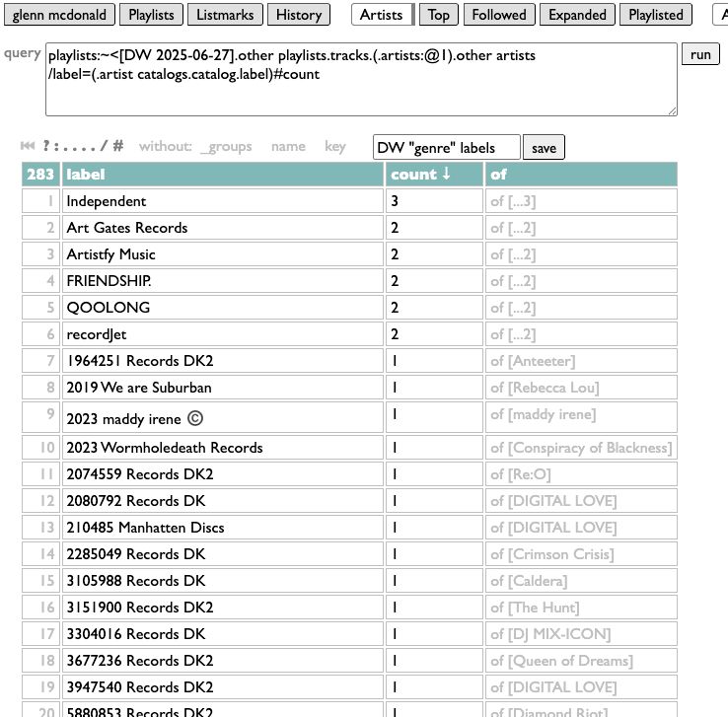Open the of [Re:O] link
This screenshot has width=728, height=717.
coord(521,474)
